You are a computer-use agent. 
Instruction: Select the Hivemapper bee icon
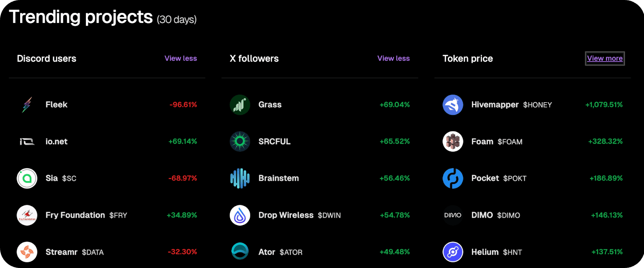453,105
